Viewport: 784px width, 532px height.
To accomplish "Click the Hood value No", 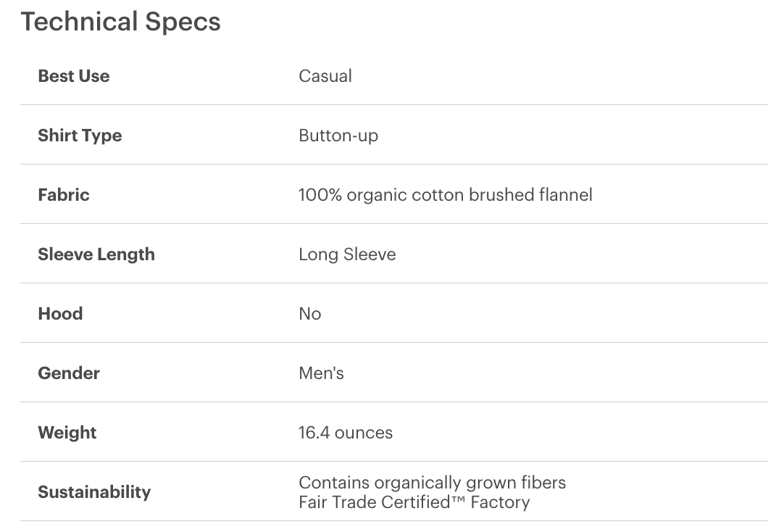I will pos(310,314).
